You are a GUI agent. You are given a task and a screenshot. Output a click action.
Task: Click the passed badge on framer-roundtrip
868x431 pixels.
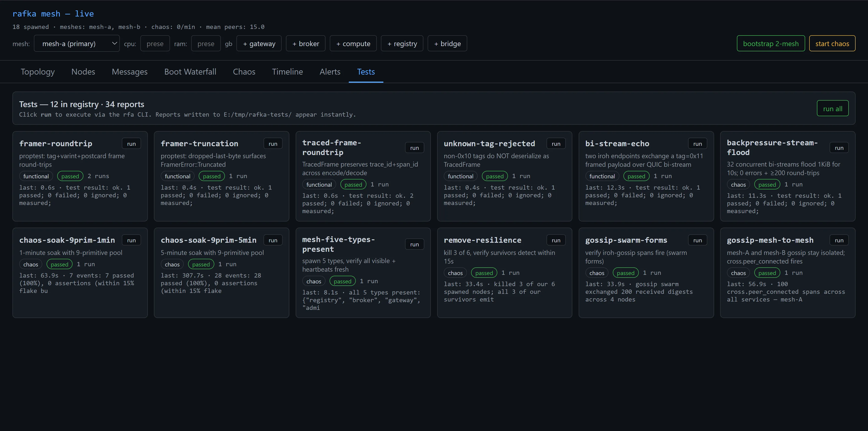click(70, 176)
